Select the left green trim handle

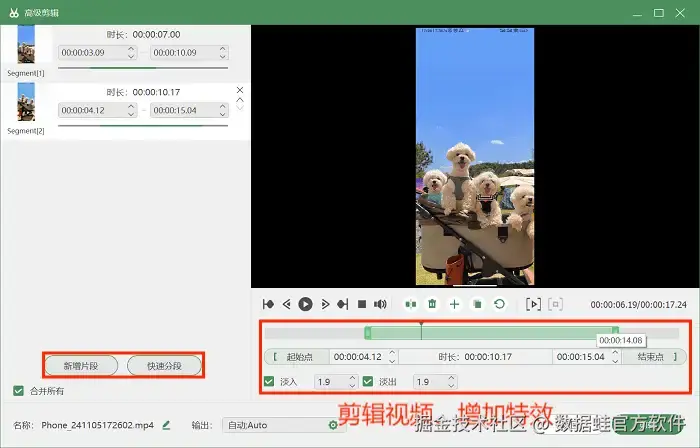367,333
